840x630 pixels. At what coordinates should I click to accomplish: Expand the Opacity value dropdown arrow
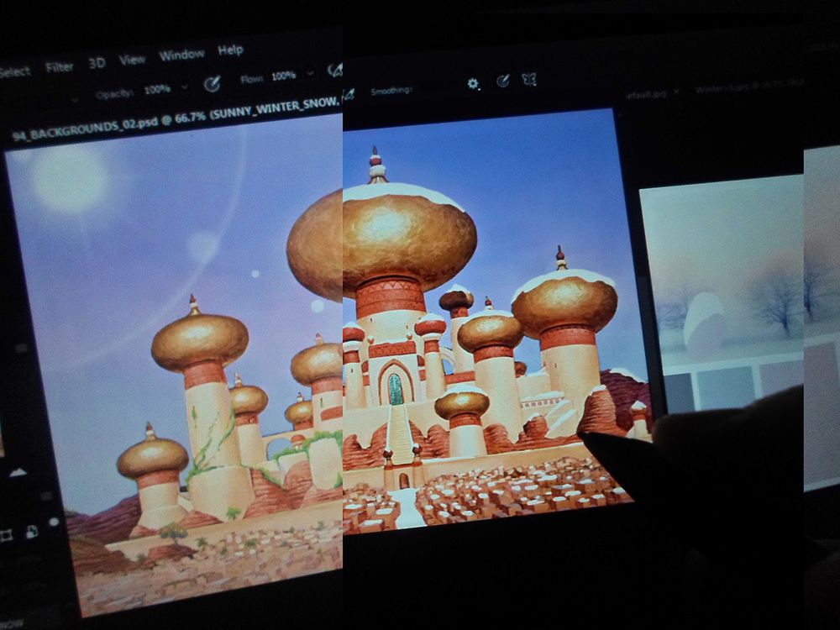tap(185, 87)
